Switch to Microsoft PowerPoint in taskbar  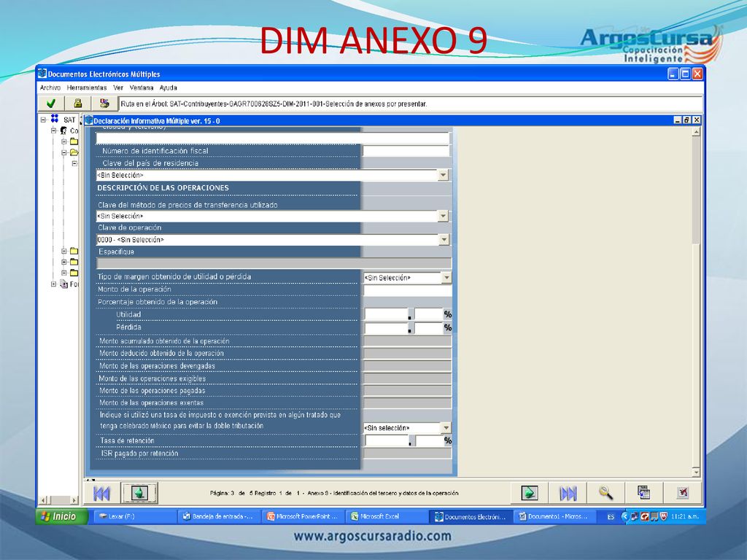pyautogui.click(x=302, y=516)
